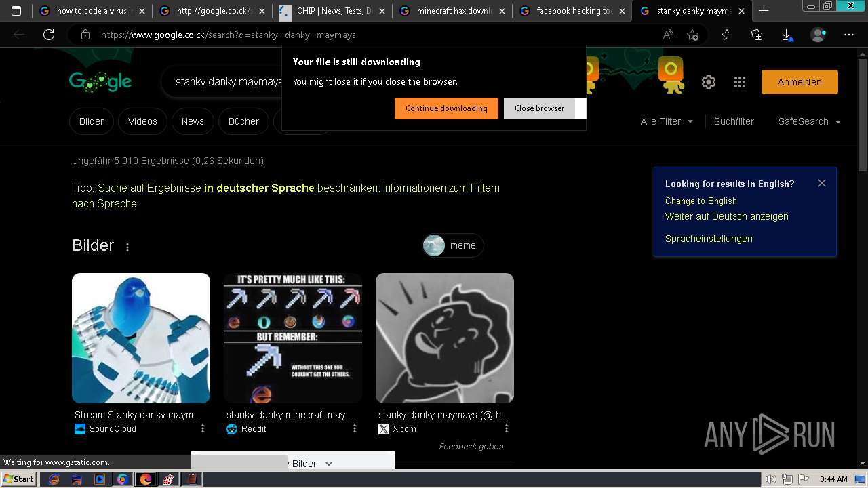Viewport: 868px width, 488px height.
Task: Select the News search filter
Action: coord(193,121)
